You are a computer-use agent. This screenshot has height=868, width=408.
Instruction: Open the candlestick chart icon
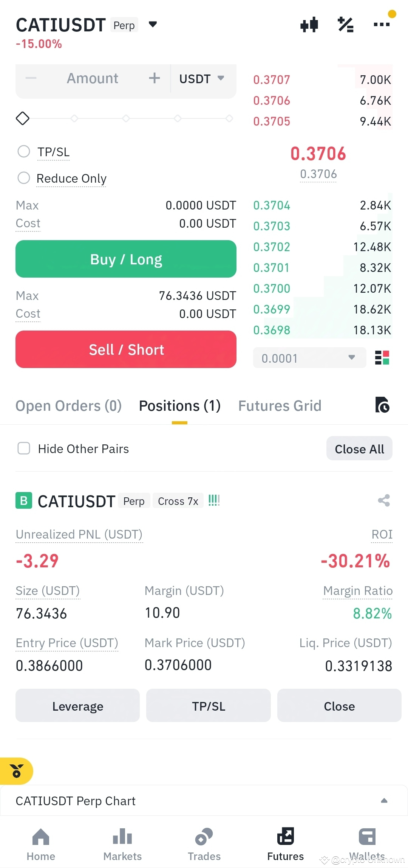309,25
